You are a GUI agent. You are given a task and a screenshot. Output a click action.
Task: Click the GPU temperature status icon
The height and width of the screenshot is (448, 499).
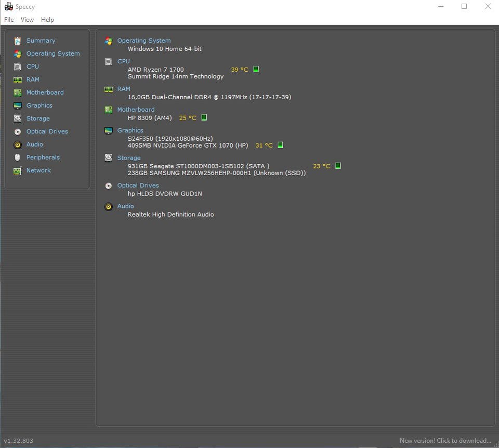pos(280,146)
